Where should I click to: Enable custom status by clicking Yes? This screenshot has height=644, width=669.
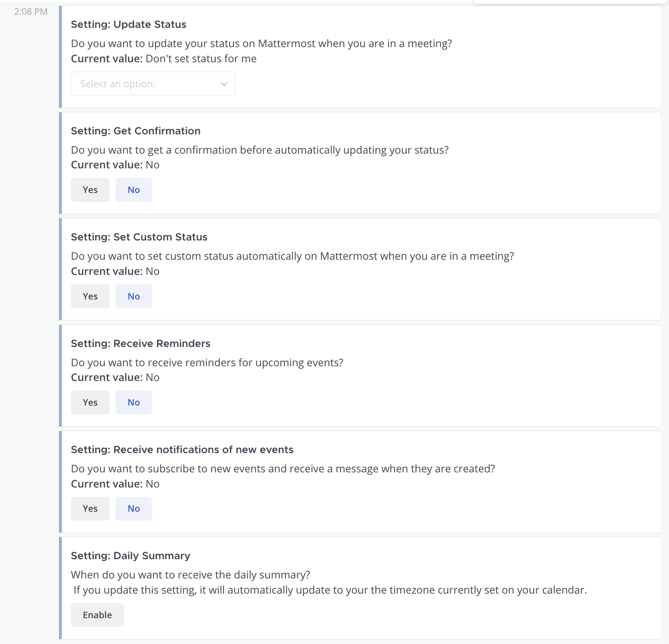(90, 296)
